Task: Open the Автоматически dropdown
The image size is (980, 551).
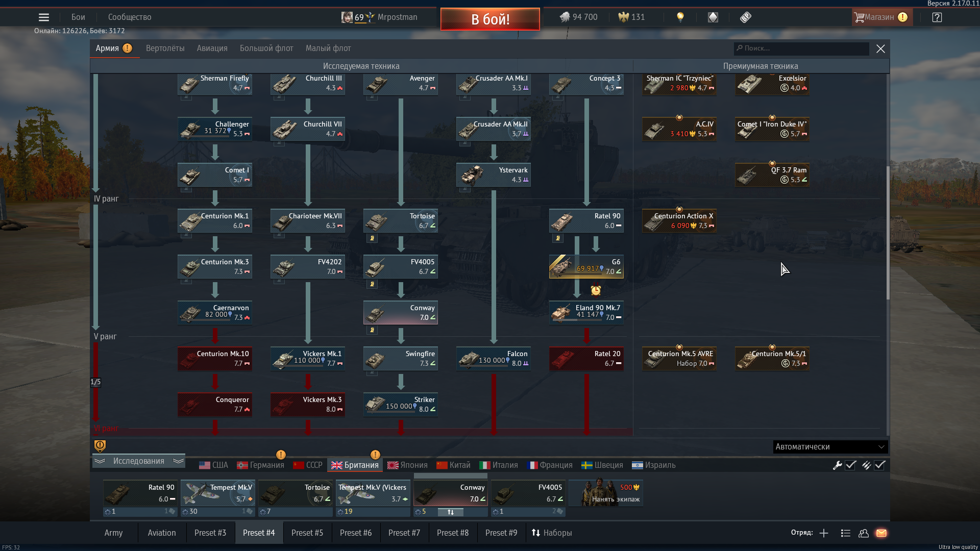Action: pos(830,447)
